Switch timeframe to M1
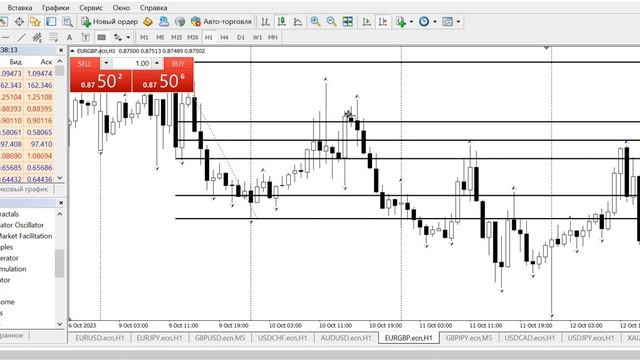The width and height of the screenshot is (640, 360). [x=144, y=38]
